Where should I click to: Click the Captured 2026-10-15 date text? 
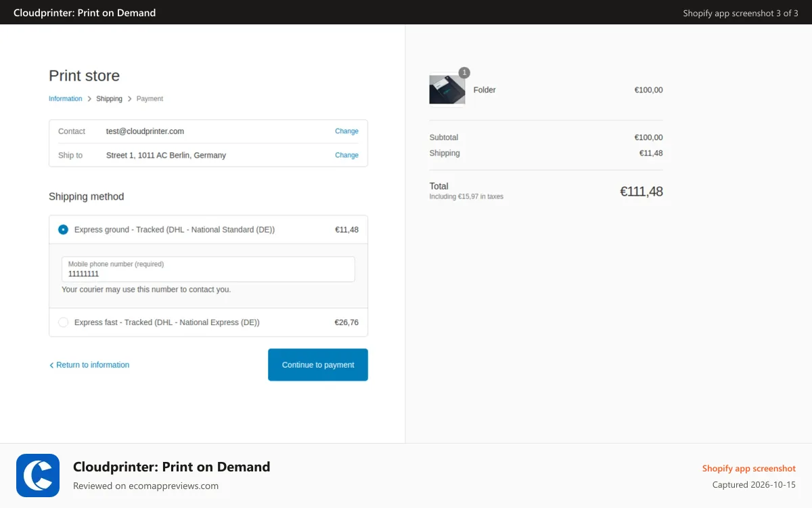754,485
